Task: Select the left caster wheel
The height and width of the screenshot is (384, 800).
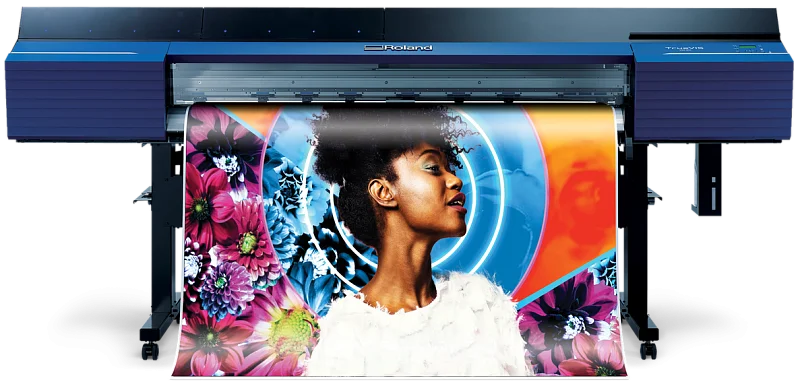Action: 150,350
